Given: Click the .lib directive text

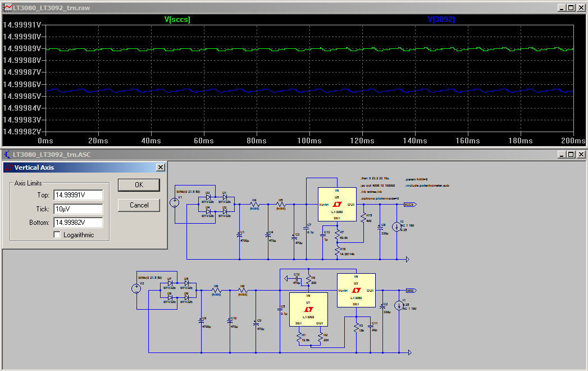Looking at the screenshot, I should pyautogui.click(x=371, y=192).
